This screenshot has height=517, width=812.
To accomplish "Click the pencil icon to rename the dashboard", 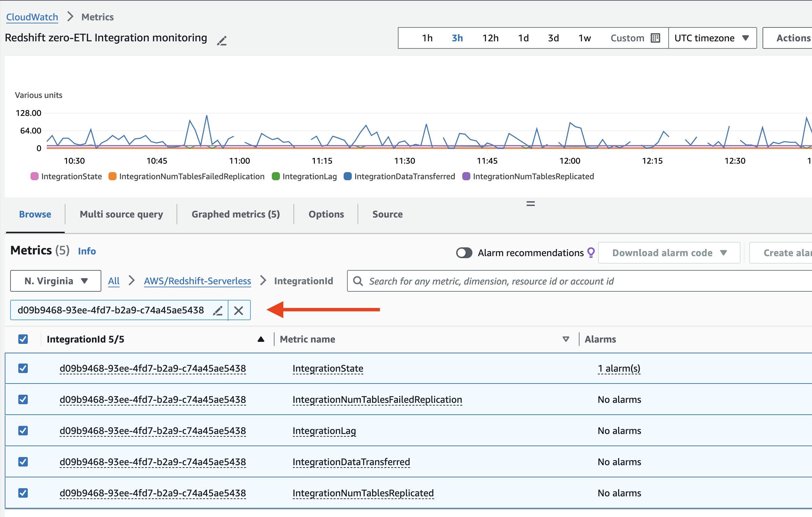I will coord(222,40).
